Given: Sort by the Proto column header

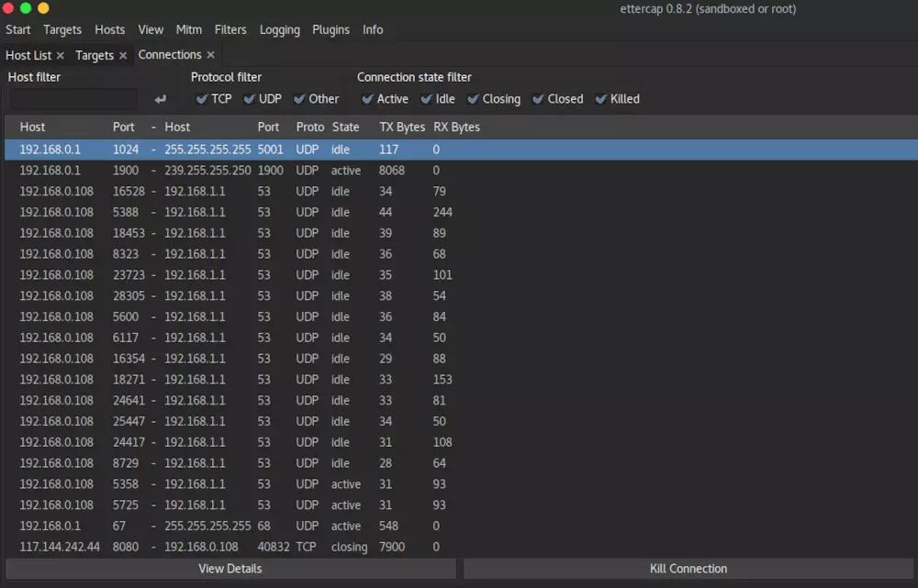Looking at the screenshot, I should 309,127.
